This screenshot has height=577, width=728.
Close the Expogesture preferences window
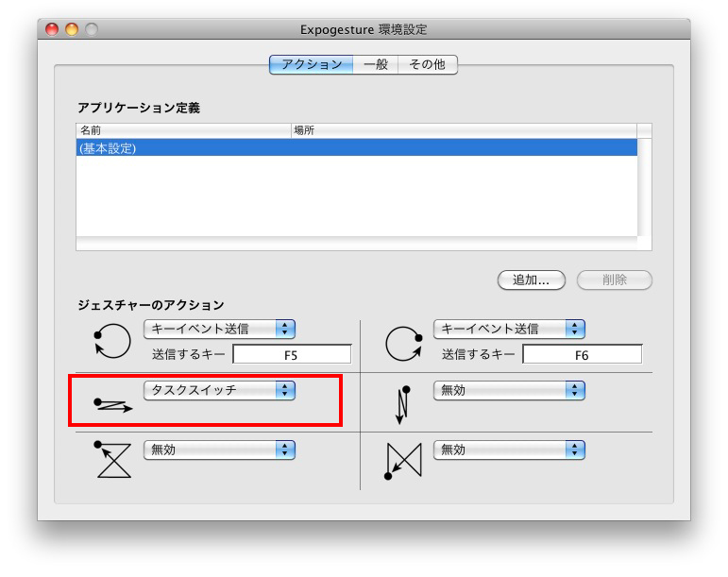pos(52,29)
